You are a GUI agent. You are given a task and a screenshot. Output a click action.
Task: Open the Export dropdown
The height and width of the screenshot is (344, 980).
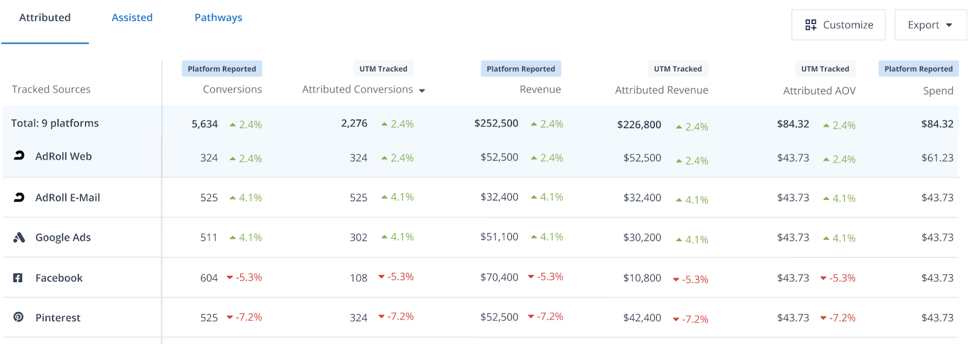pos(930,25)
